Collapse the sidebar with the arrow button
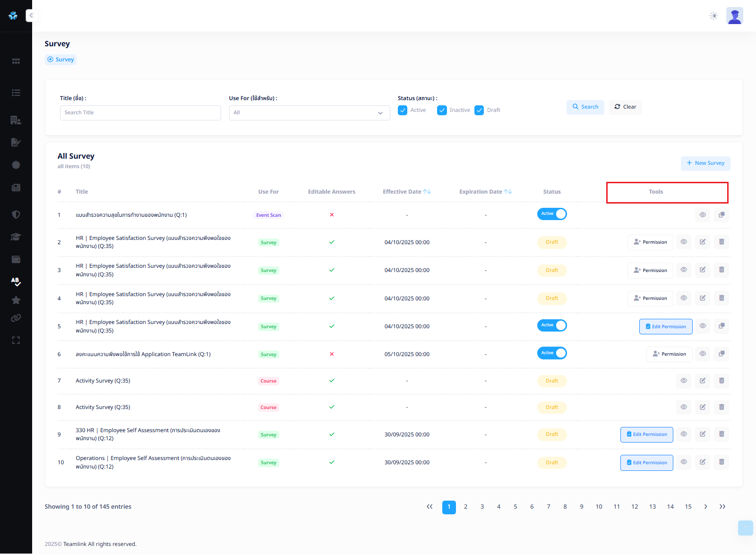Viewport: 756px width, 554px height. coord(32,16)
